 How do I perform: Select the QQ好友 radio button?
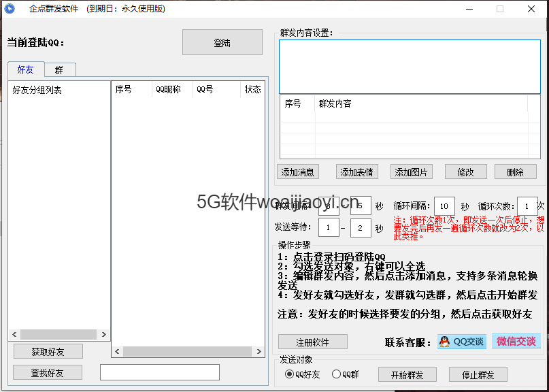289,374
